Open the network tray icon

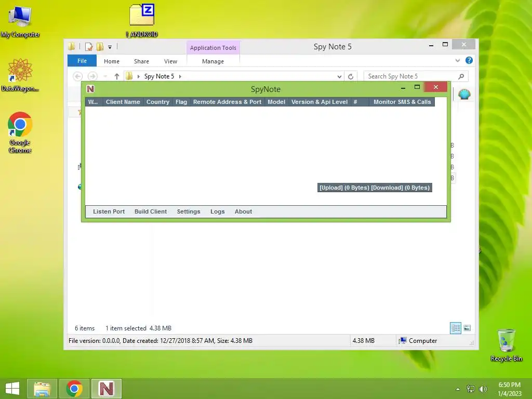tap(471, 389)
